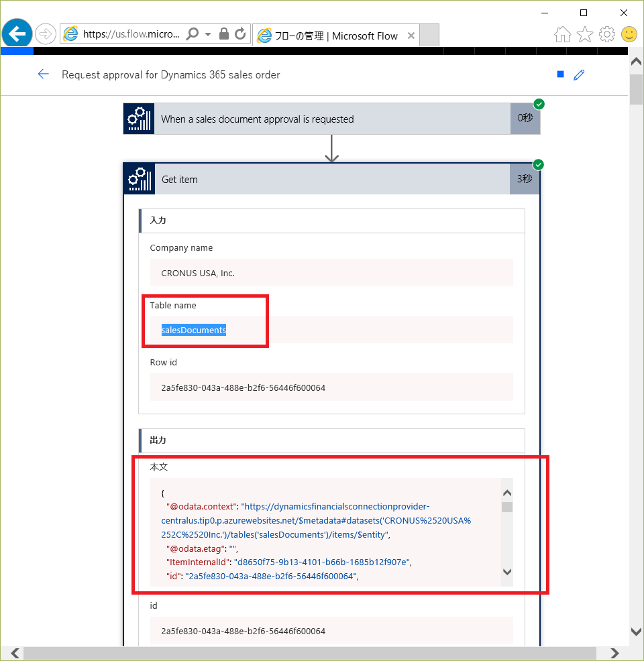The height and width of the screenshot is (661, 644).
Task: Open Favorites with the star icon
Action: point(585,35)
